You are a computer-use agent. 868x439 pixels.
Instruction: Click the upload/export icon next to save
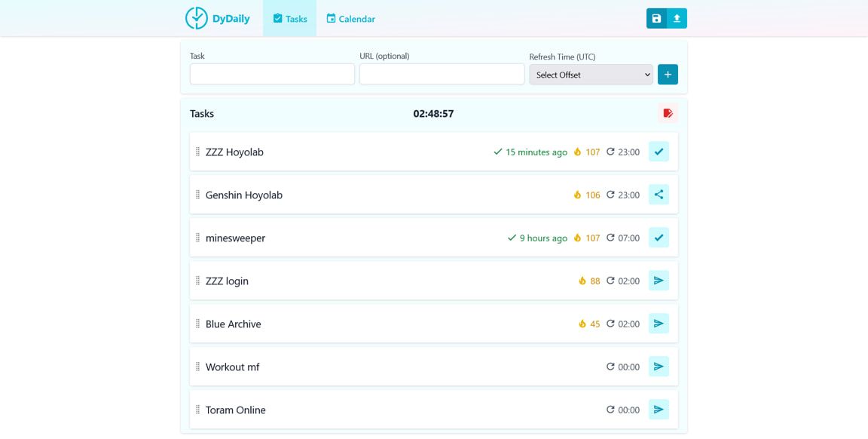677,17
